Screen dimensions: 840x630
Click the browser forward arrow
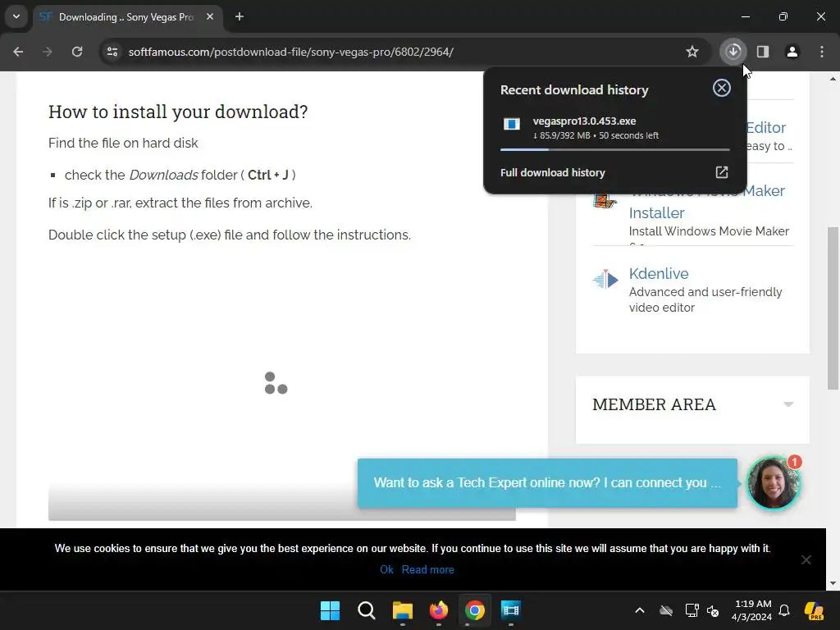point(48,52)
